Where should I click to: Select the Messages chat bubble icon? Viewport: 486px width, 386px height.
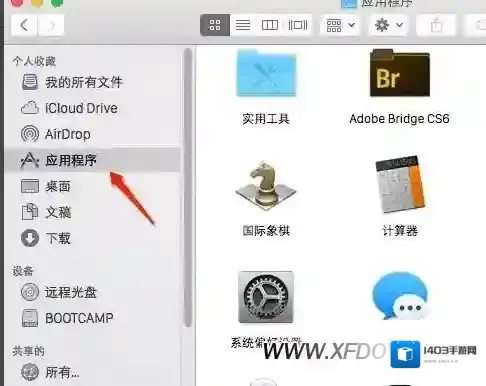point(400,296)
